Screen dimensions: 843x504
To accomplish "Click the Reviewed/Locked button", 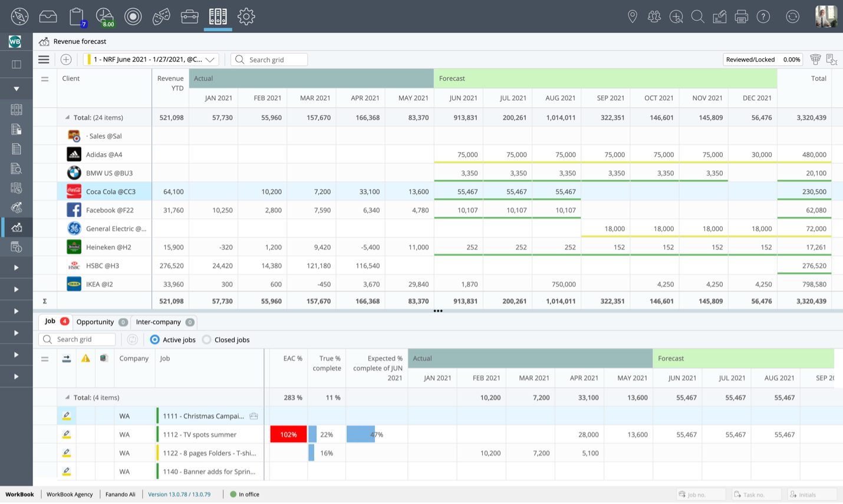I will (750, 60).
